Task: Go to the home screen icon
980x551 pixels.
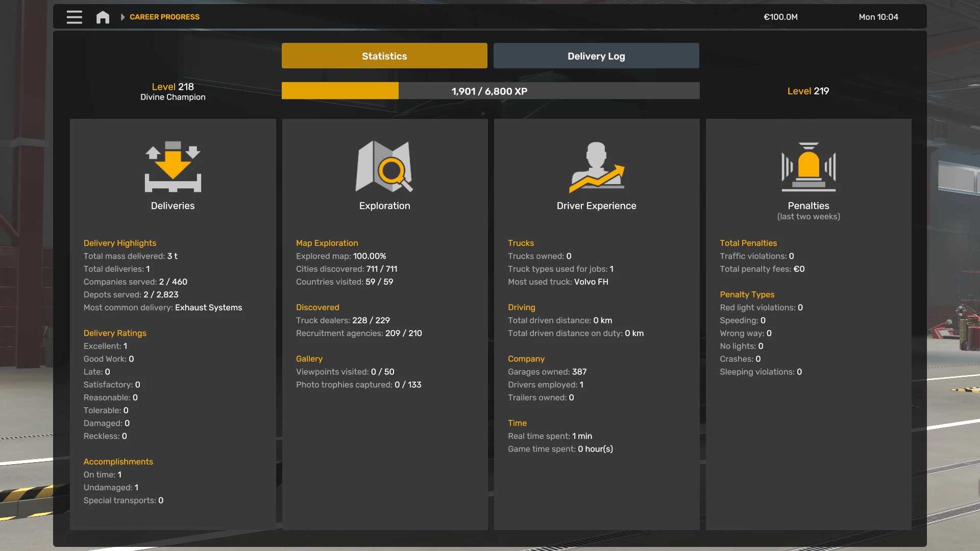Action: pos(103,17)
